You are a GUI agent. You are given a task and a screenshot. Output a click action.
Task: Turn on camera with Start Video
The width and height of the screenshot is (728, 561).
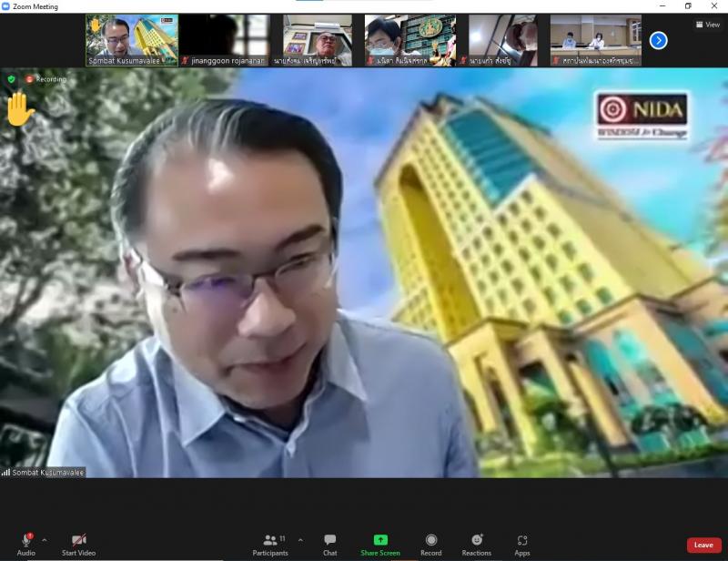point(79,545)
